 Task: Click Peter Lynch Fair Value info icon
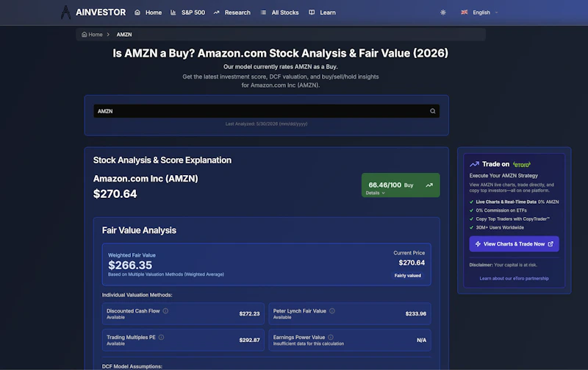pos(332,310)
